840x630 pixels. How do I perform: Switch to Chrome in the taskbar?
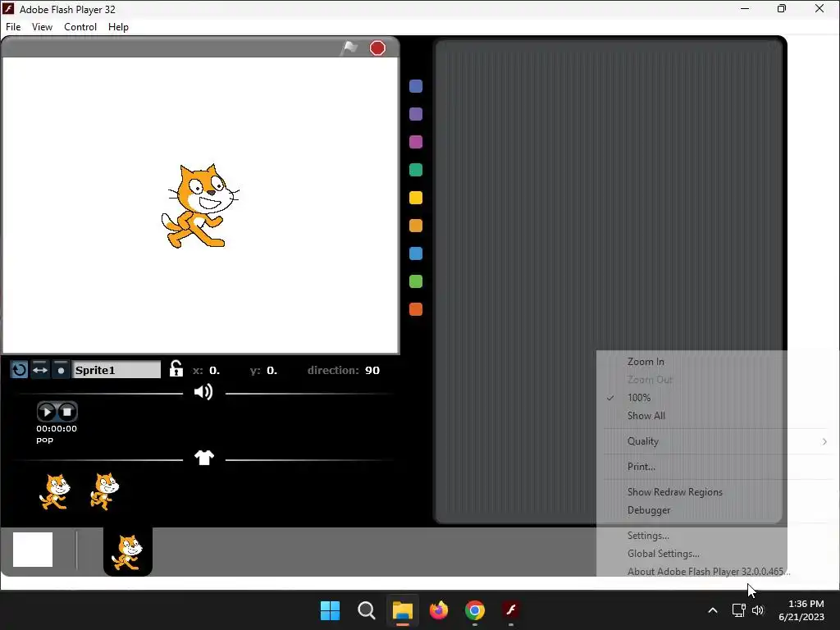(x=475, y=610)
